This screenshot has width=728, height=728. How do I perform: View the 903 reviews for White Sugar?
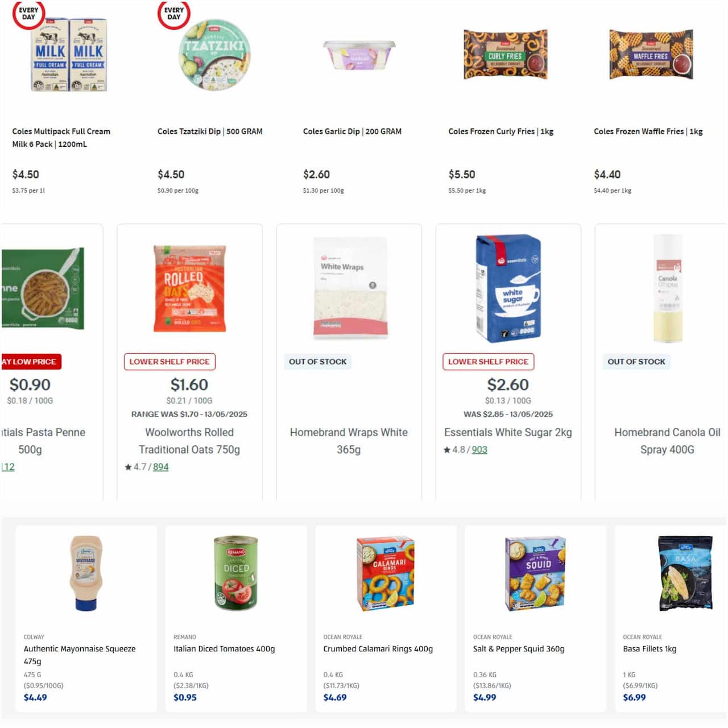tap(479, 450)
